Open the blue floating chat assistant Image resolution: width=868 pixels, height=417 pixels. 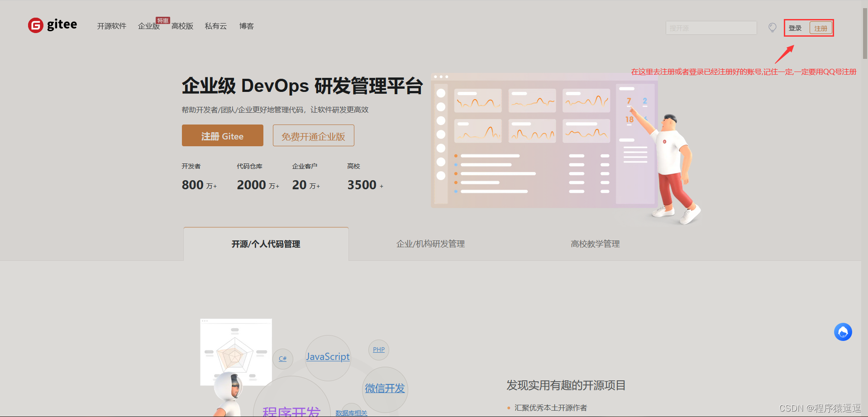[x=843, y=332]
